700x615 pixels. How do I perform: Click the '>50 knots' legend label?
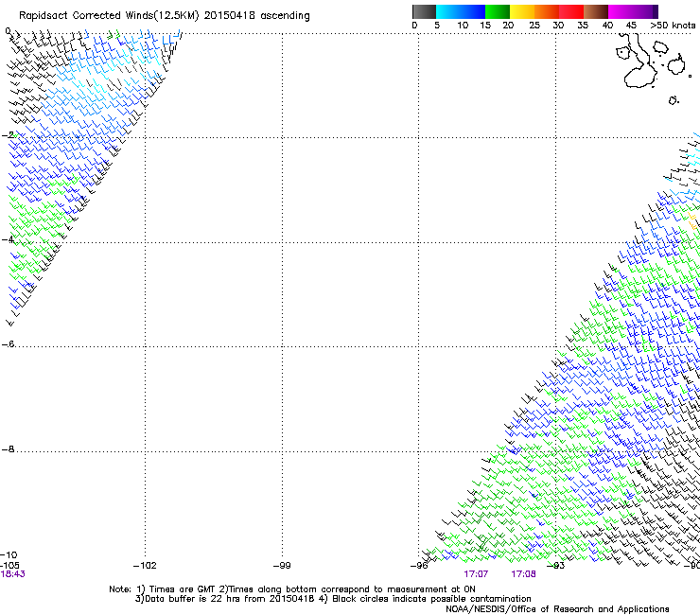coord(673,26)
